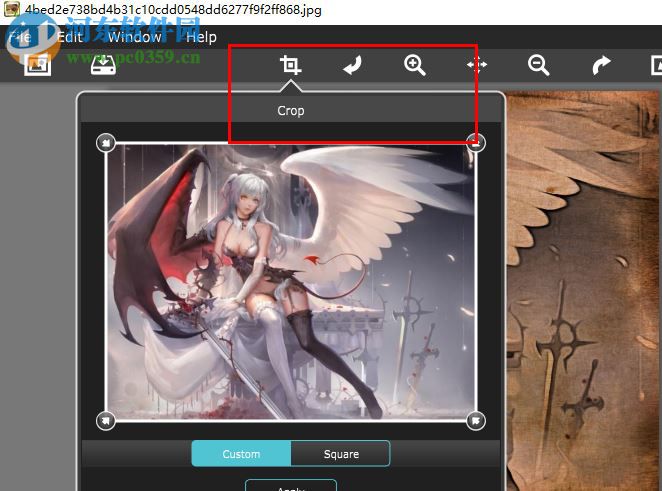The image size is (662, 491).
Task: Zoom out with the magnifier minus icon
Action: [x=539, y=65]
